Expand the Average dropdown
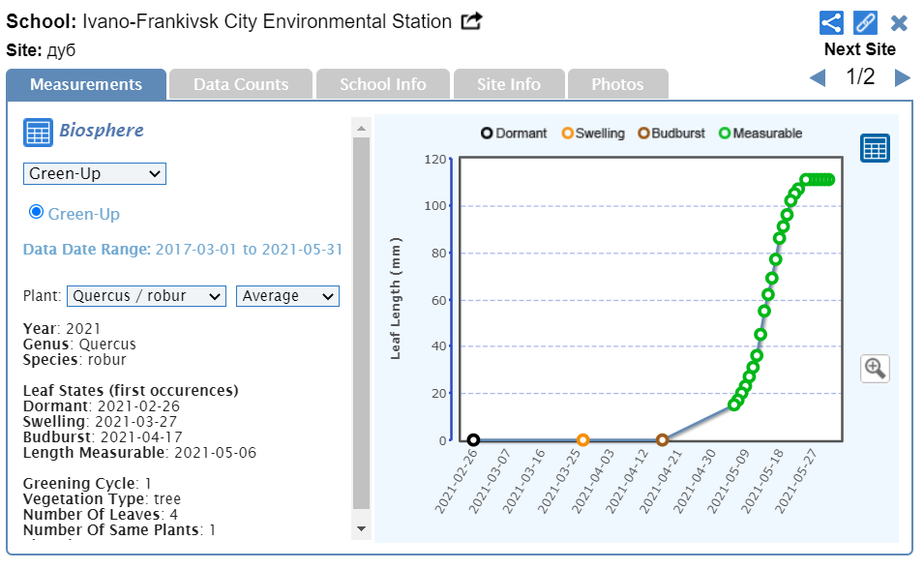The width and height of the screenshot is (924, 570). [287, 296]
